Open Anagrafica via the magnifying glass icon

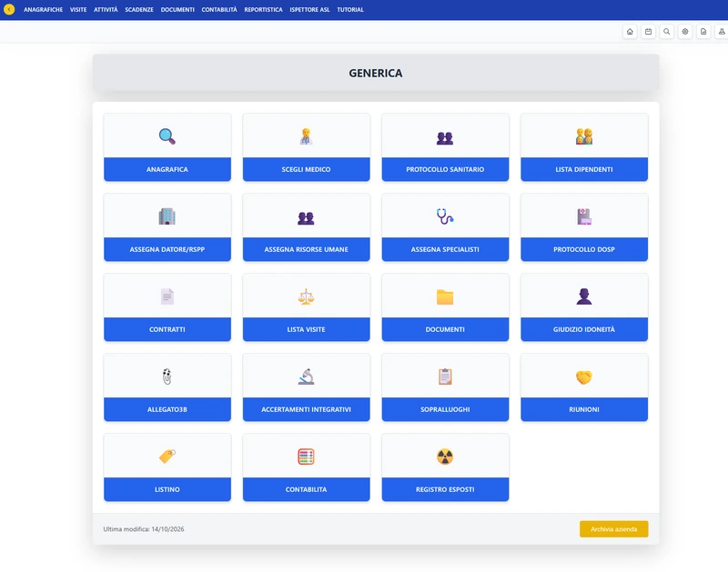[x=167, y=136]
